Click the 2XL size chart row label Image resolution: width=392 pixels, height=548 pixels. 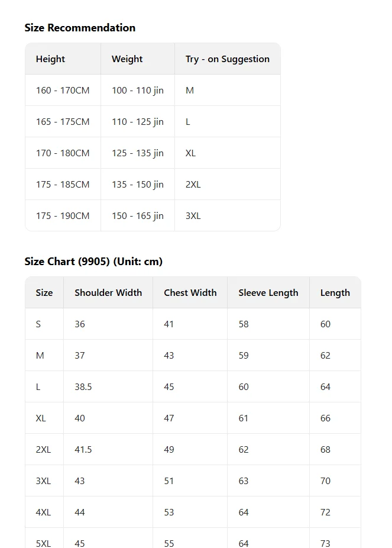[x=44, y=449]
